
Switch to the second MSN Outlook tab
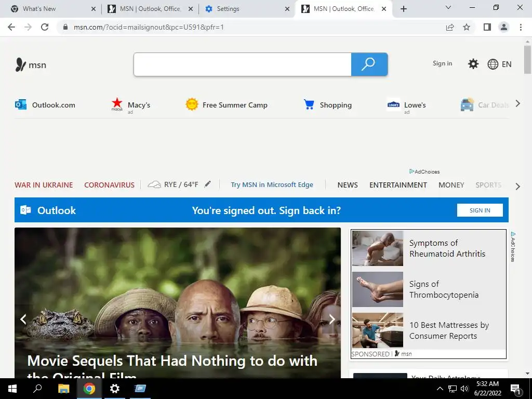343,9
